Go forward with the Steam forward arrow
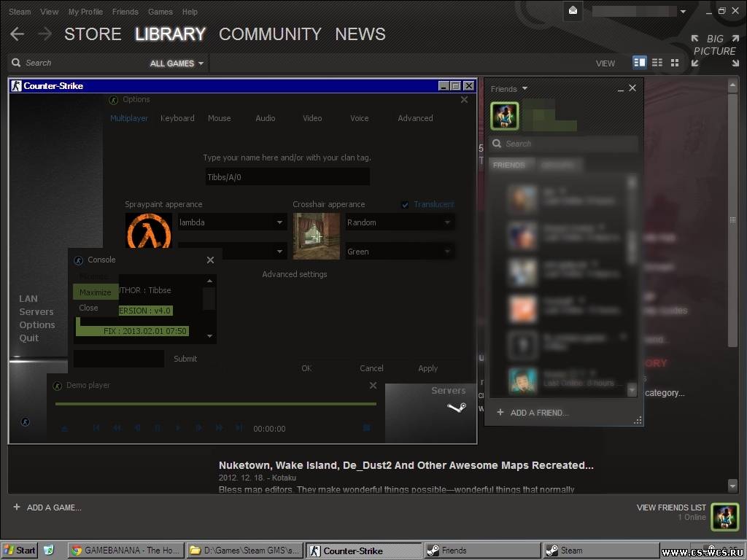This screenshot has width=747, height=560. [x=44, y=34]
